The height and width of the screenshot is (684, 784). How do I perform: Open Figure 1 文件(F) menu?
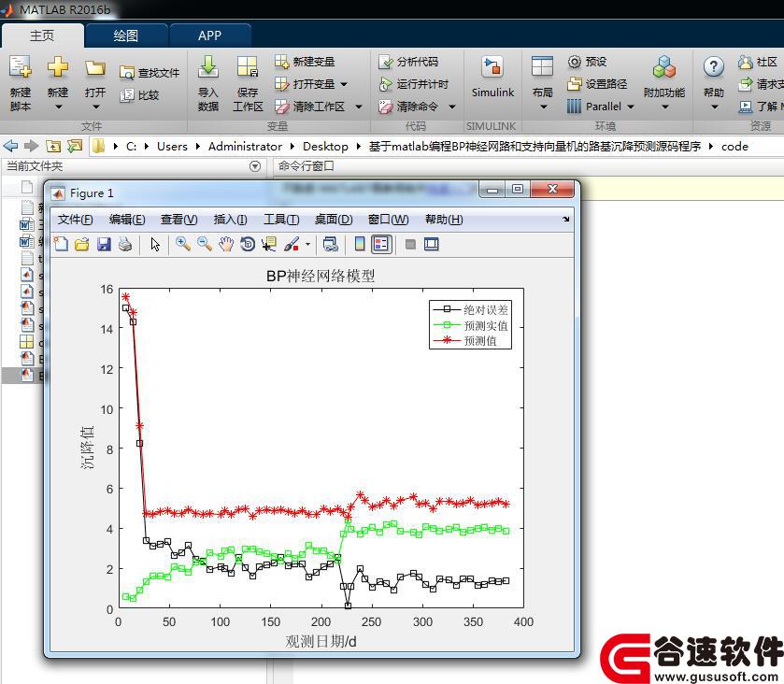point(75,220)
